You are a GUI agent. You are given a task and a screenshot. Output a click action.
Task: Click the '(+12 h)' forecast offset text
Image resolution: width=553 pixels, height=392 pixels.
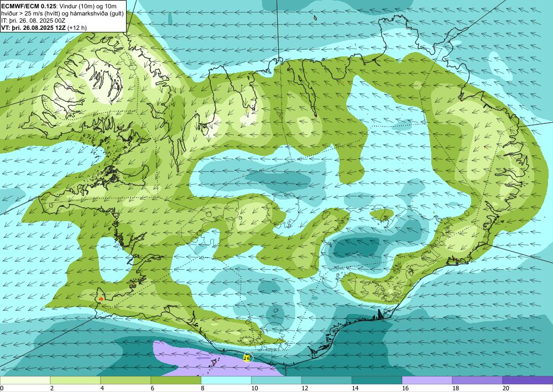click(77, 27)
